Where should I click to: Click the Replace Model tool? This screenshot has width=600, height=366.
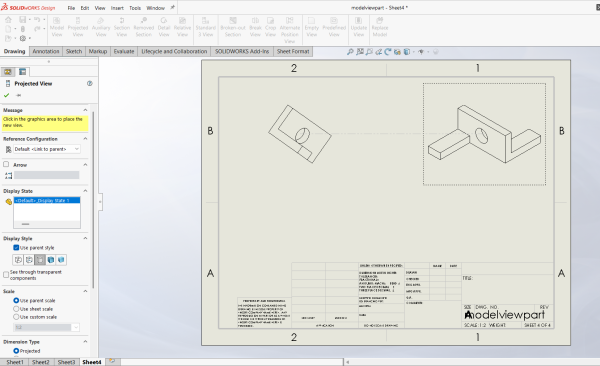point(380,27)
